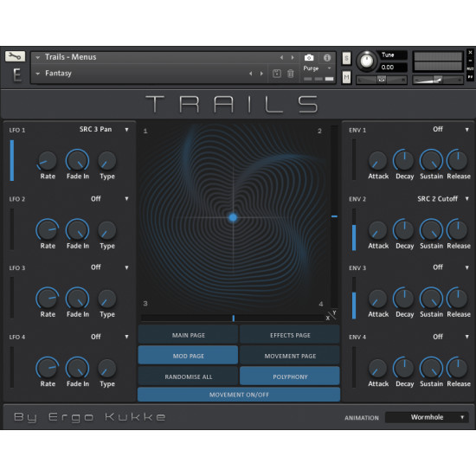The width and height of the screenshot is (476, 476).
Task: Click the X axis horizontal position slider
Action: point(233,318)
